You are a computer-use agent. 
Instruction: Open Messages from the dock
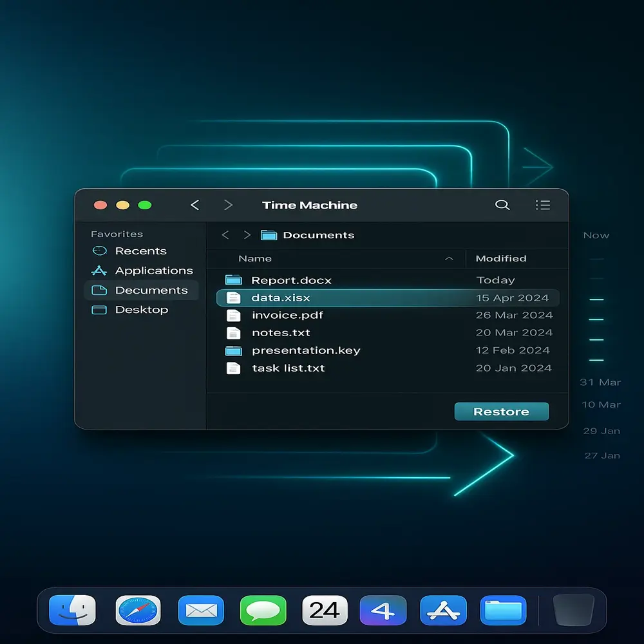point(263,610)
